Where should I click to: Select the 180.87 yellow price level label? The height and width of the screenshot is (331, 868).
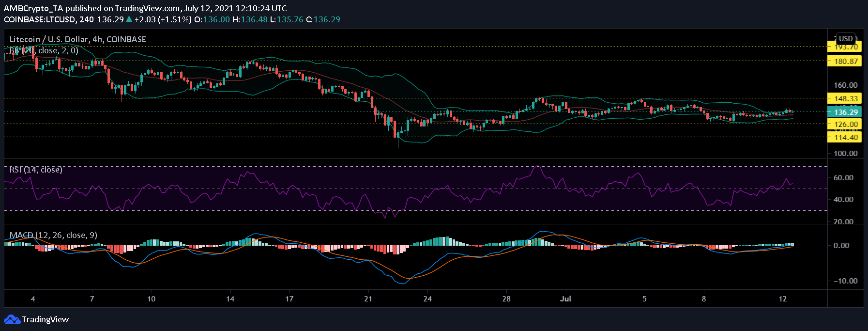click(x=845, y=61)
